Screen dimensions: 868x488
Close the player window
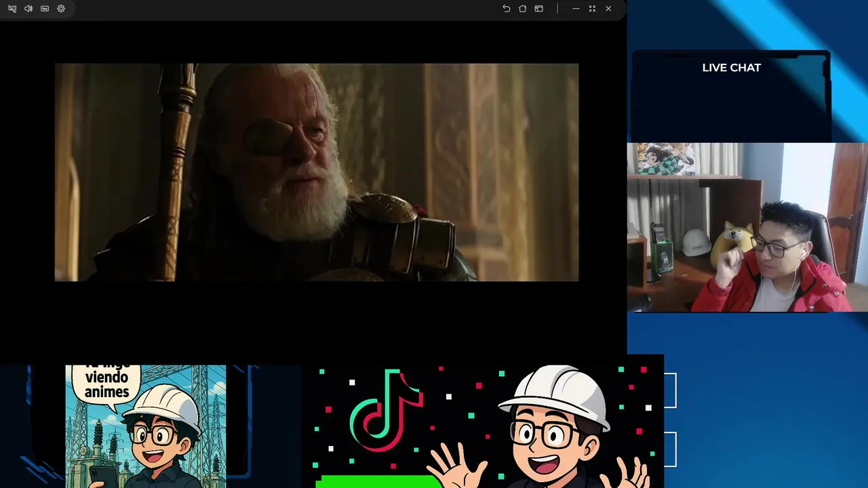tap(608, 9)
